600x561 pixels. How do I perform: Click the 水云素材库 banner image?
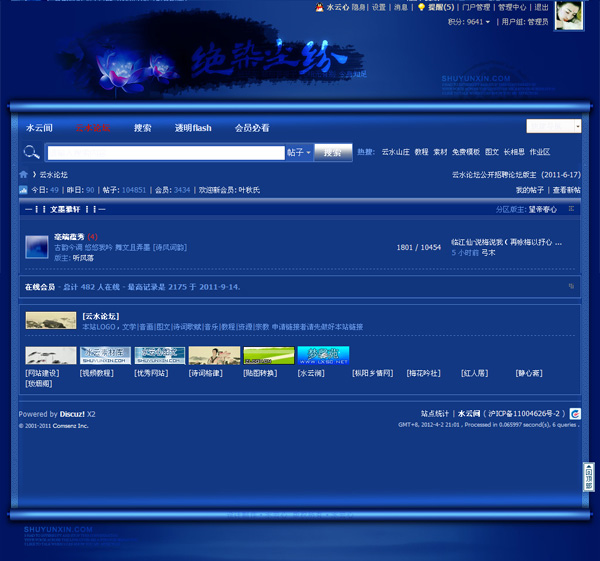click(x=105, y=356)
